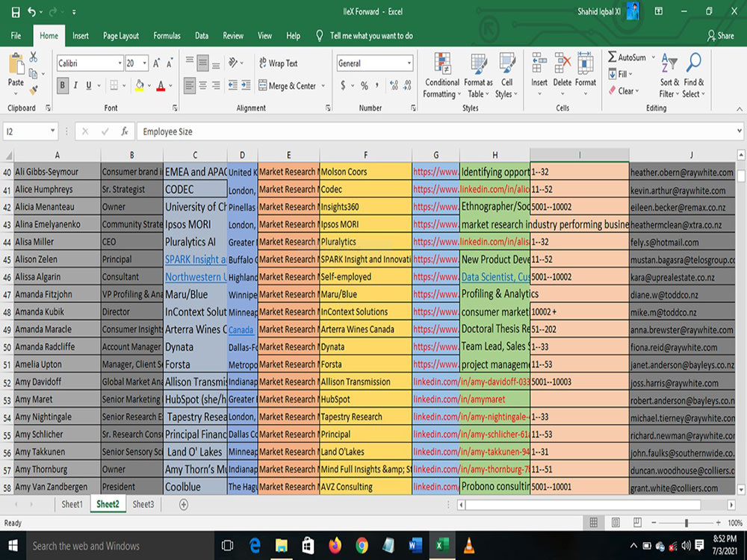Switch to Page Break Preview in status bar
This screenshot has height=560, width=747.
(637, 523)
